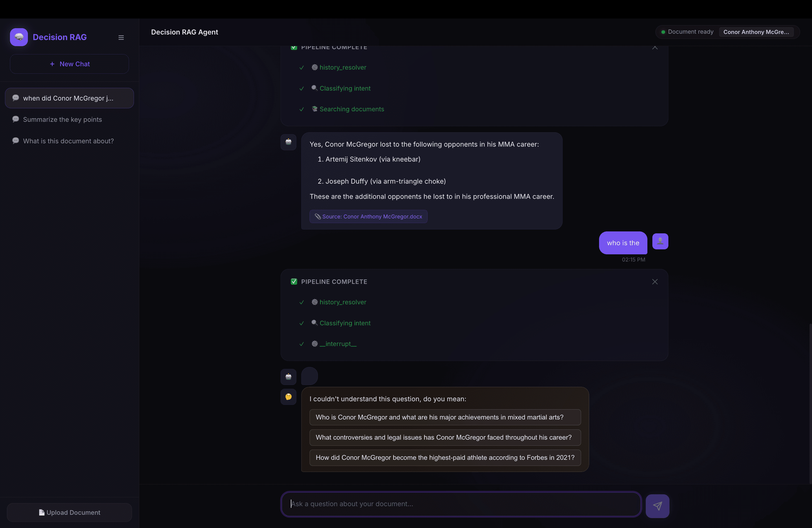
Task: Click the green checkmark beside 'Searching documents'
Action: [x=302, y=109]
